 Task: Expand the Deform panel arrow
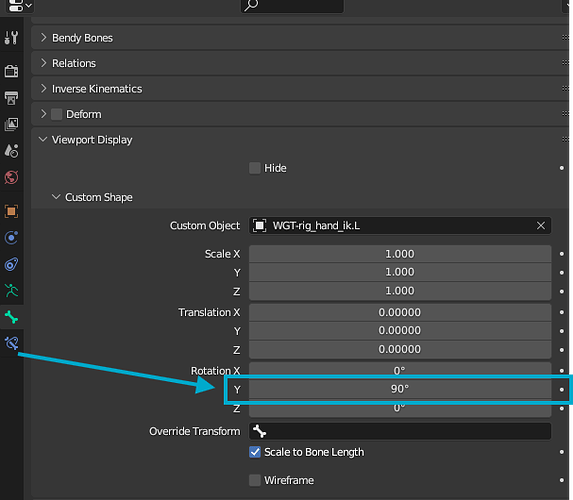43,114
